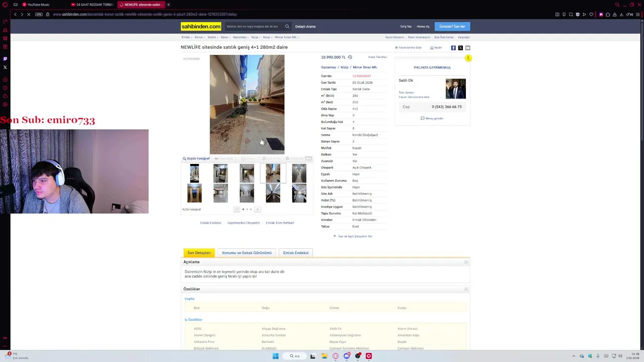Image resolution: width=644 pixels, height=362 pixels.
Task: Click the search magnifier icon in site header
Action: point(287,26)
